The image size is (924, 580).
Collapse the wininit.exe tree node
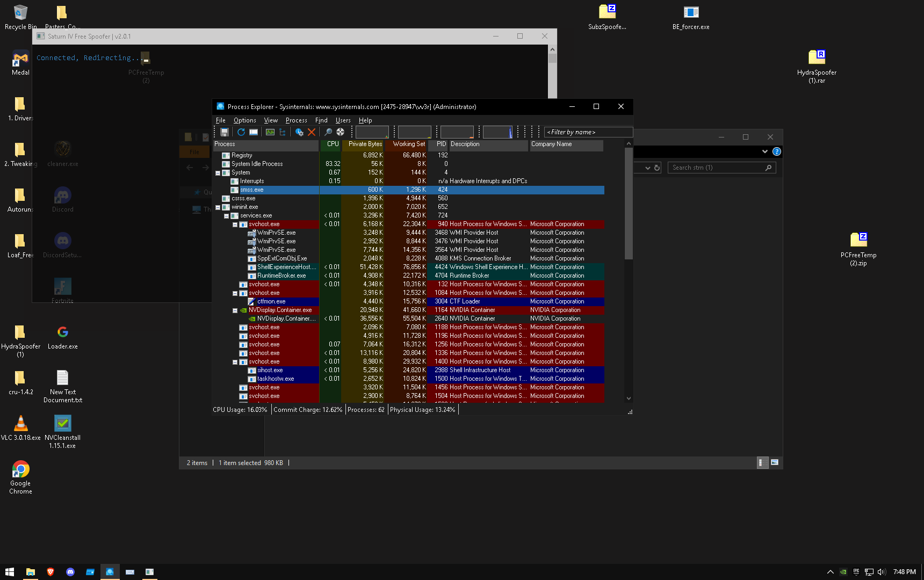pos(218,207)
